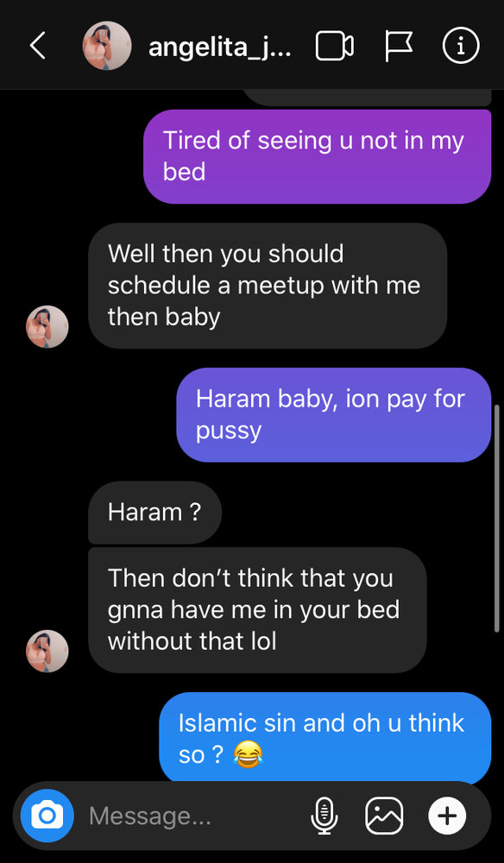
Task: Tap the Message... input field
Action: [192, 816]
